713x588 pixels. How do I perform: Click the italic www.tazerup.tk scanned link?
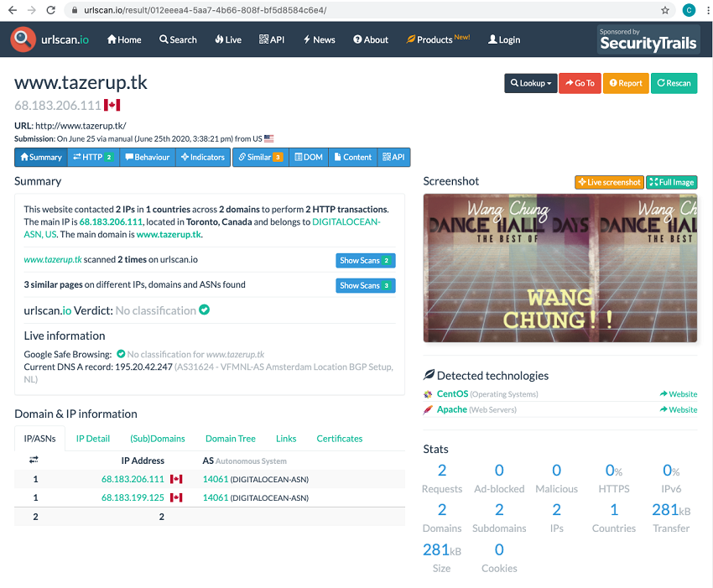[x=53, y=260]
